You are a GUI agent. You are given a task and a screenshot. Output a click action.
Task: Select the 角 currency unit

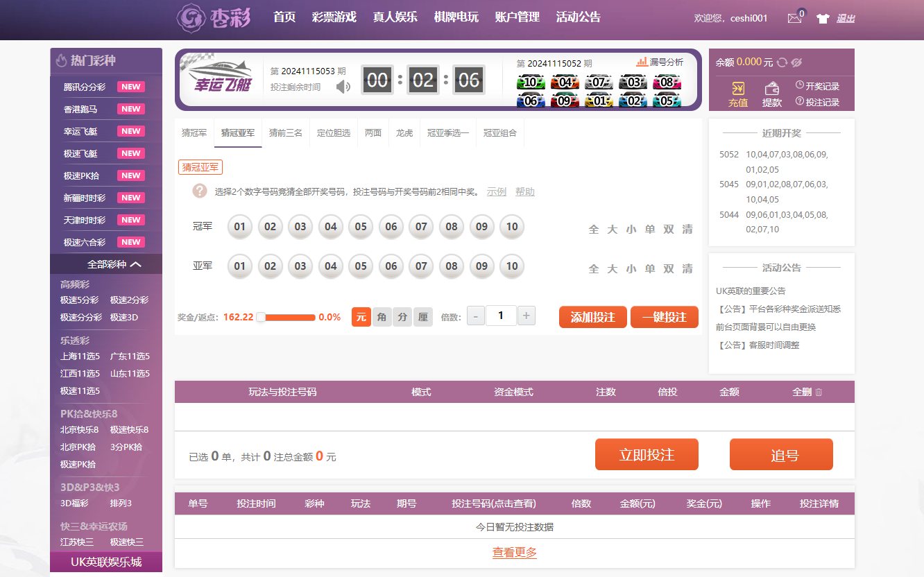(x=382, y=317)
